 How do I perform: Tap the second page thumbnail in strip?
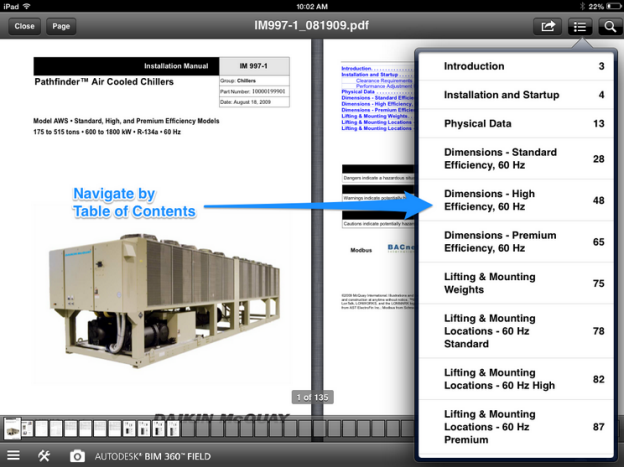(x=27, y=429)
